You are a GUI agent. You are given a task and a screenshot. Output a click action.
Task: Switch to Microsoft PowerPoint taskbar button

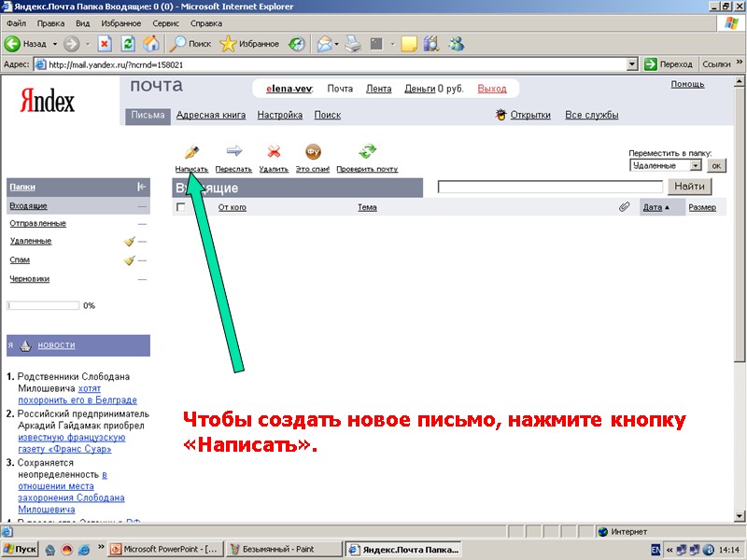tap(165, 549)
